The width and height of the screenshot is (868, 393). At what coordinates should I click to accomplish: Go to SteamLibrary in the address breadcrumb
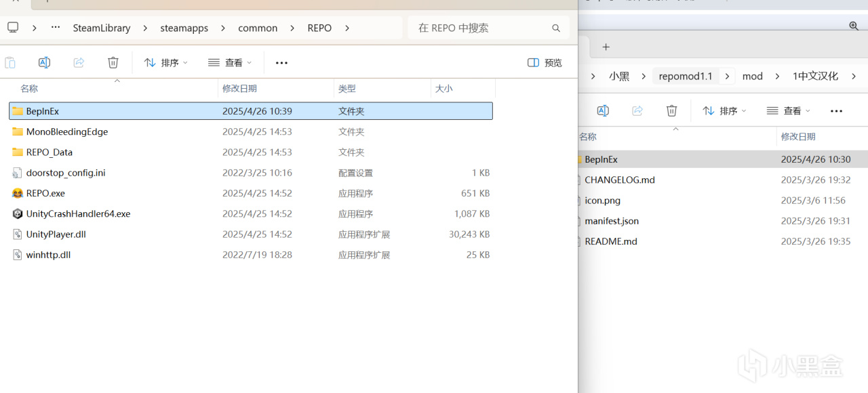click(102, 28)
